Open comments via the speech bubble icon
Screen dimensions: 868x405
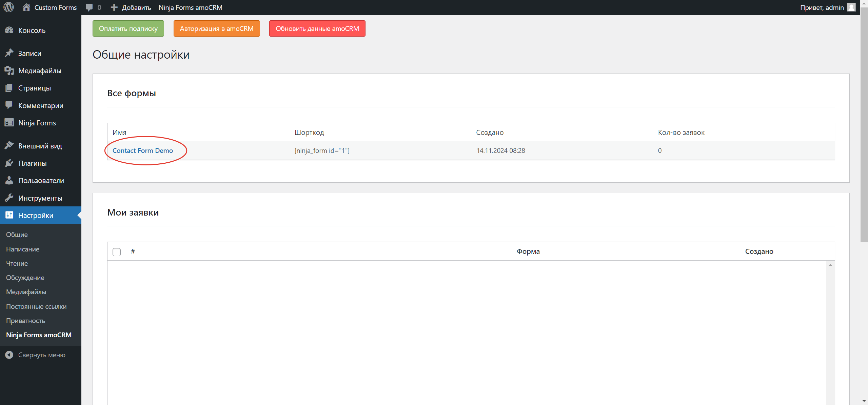pyautogui.click(x=90, y=7)
